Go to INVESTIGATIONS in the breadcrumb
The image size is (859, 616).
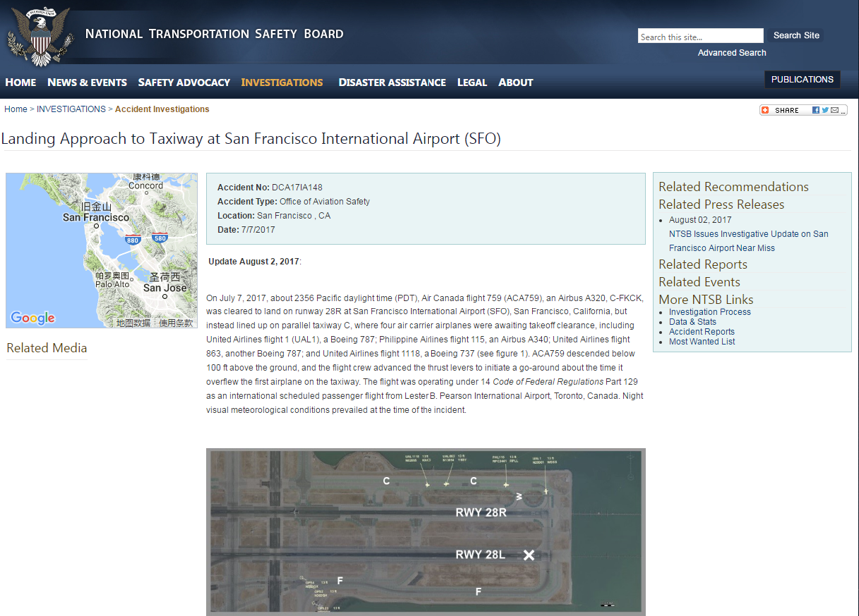(x=71, y=109)
